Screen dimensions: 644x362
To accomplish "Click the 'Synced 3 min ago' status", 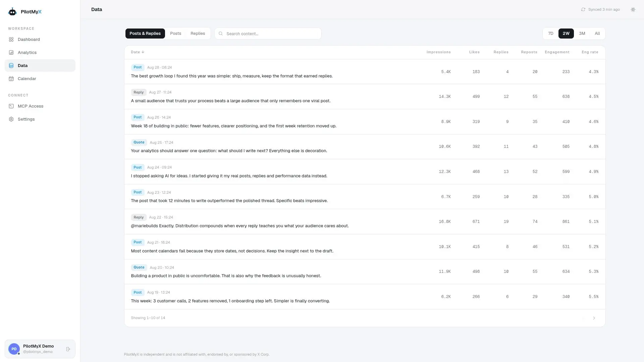I will pos(604,9).
